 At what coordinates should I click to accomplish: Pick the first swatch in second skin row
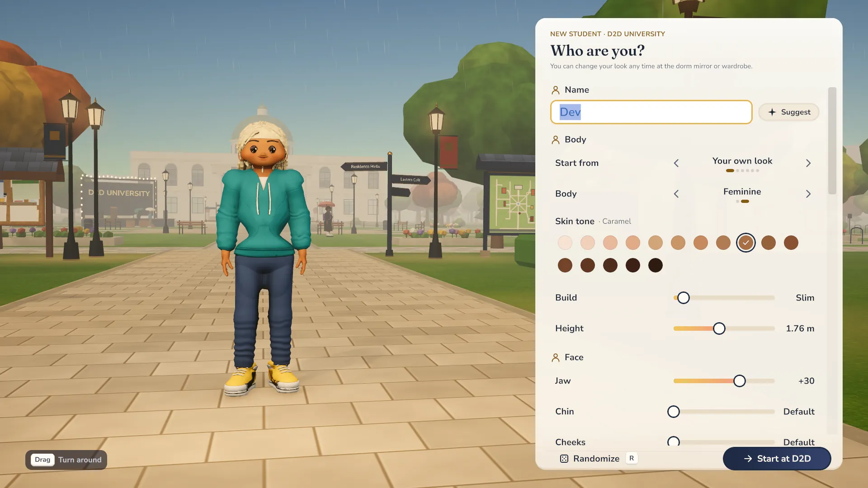click(565, 265)
